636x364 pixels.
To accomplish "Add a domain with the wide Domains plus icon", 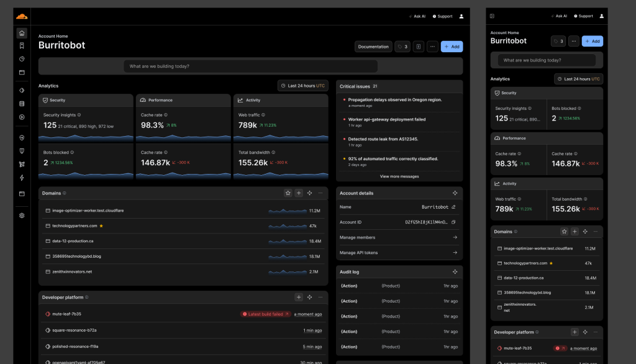I will 299,193.
